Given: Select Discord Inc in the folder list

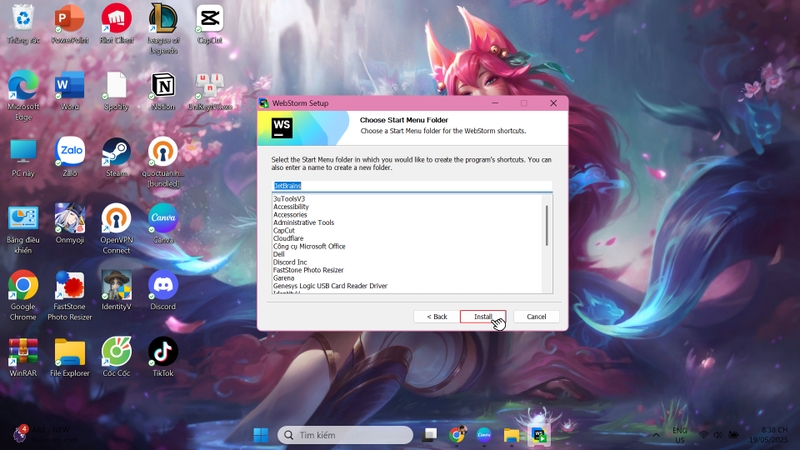Looking at the screenshot, I should (290, 262).
